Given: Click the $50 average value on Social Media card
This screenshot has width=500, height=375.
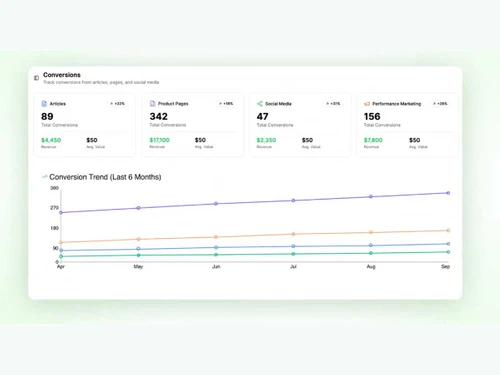Looking at the screenshot, I should tap(307, 140).
